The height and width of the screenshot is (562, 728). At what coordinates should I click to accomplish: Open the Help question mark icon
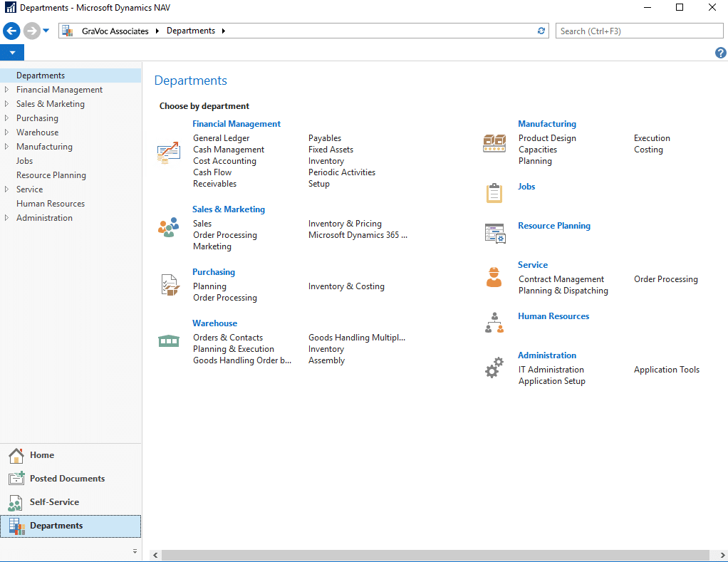tap(720, 53)
